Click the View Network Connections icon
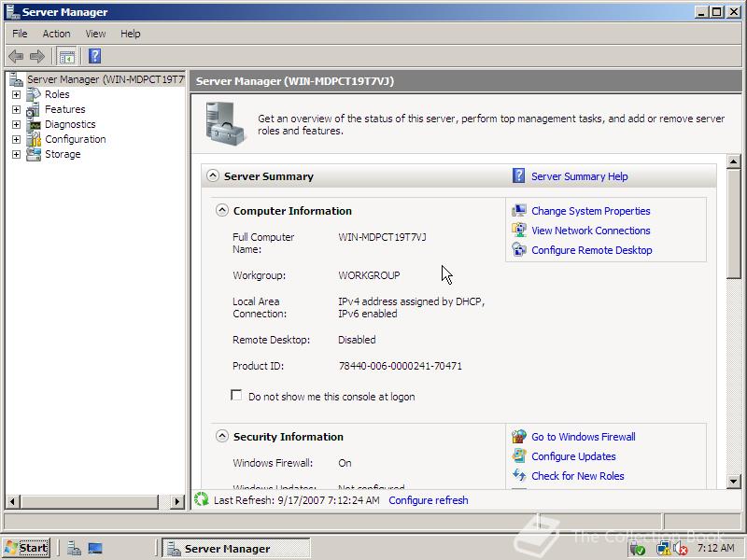 point(519,230)
